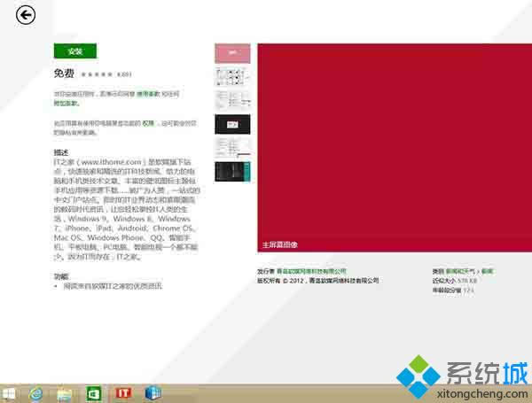Viewport: 532px width, 403px height.
Task: Select the third light list-view thumbnail
Action: 232,100
